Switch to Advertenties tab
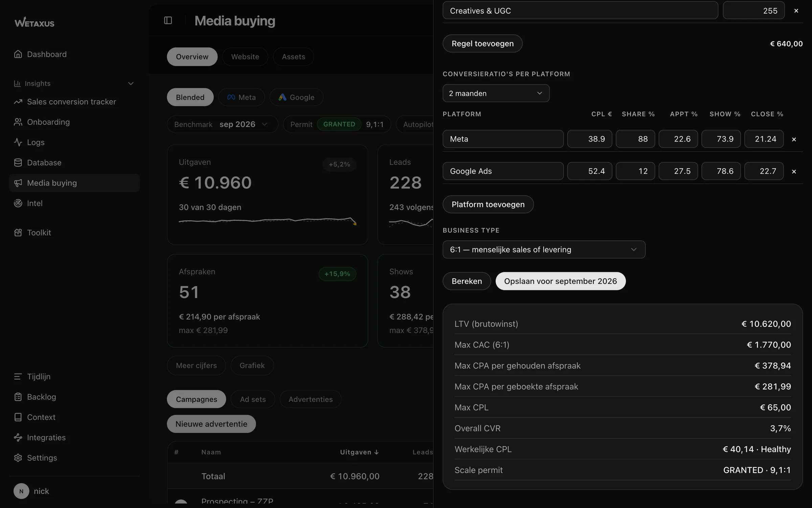This screenshot has width=812, height=508. tap(311, 399)
